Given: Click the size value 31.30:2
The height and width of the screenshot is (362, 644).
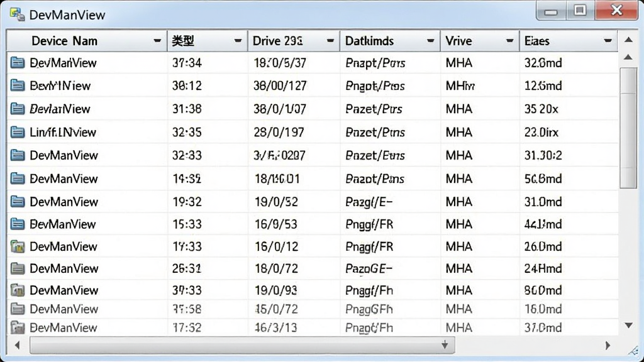Looking at the screenshot, I should pos(543,155).
